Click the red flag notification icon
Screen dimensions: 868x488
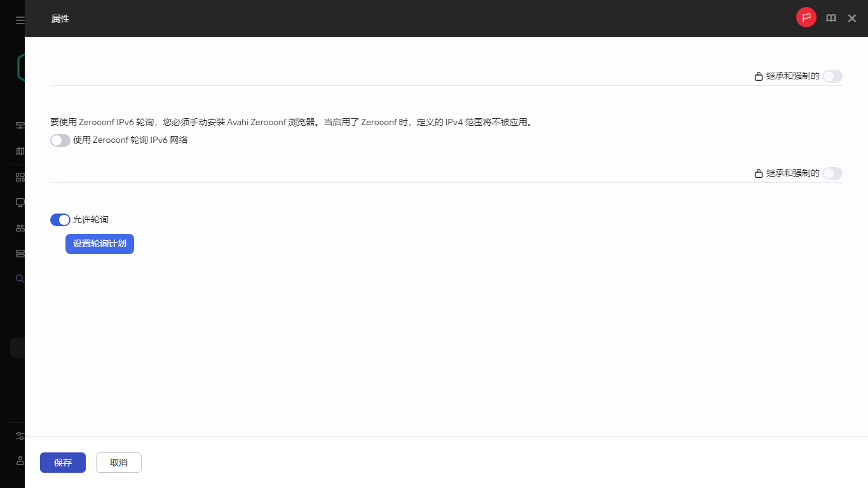806,17
